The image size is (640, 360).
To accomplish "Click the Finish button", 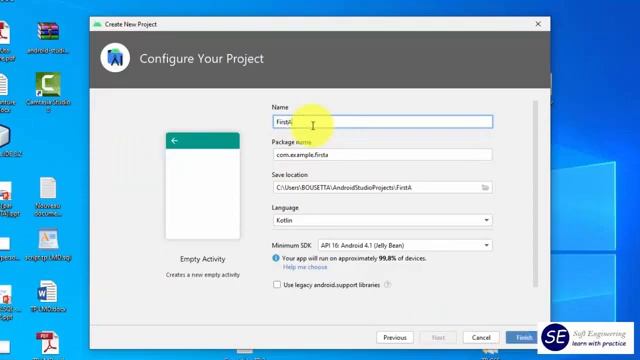I will (x=523, y=338).
